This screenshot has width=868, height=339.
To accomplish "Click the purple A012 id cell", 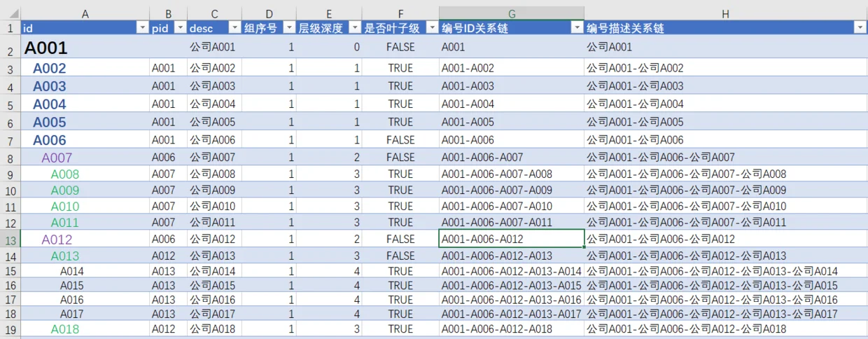I will (85, 240).
